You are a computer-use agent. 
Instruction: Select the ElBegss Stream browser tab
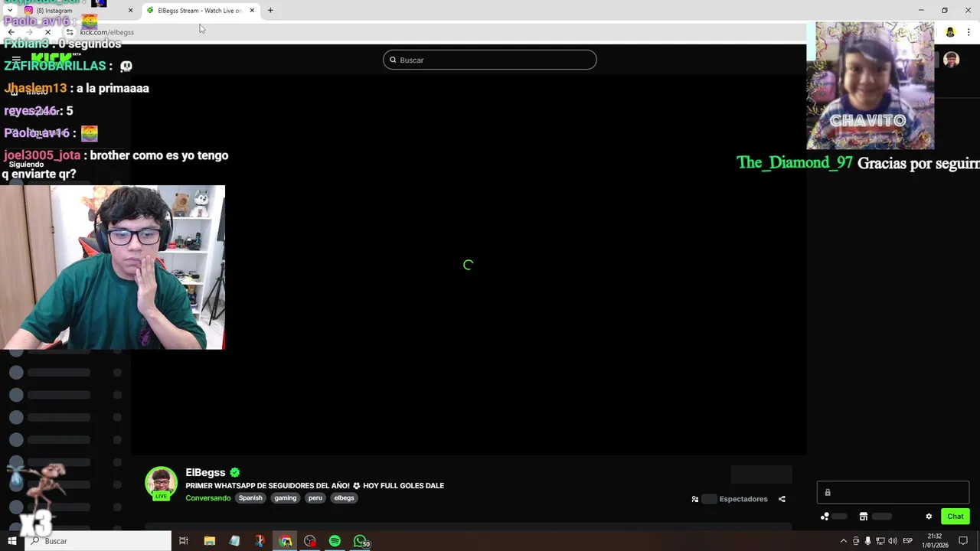(199, 11)
